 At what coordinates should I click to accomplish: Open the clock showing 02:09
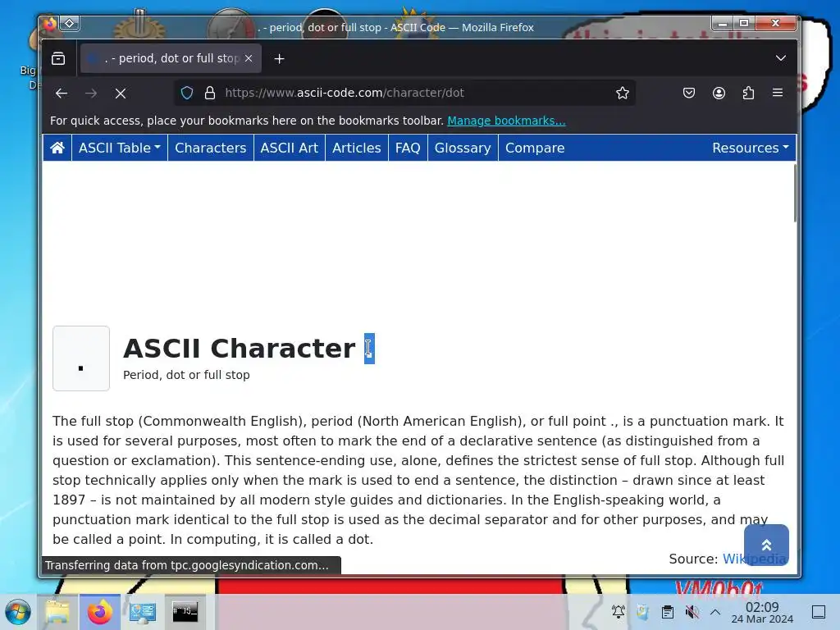pos(762,612)
